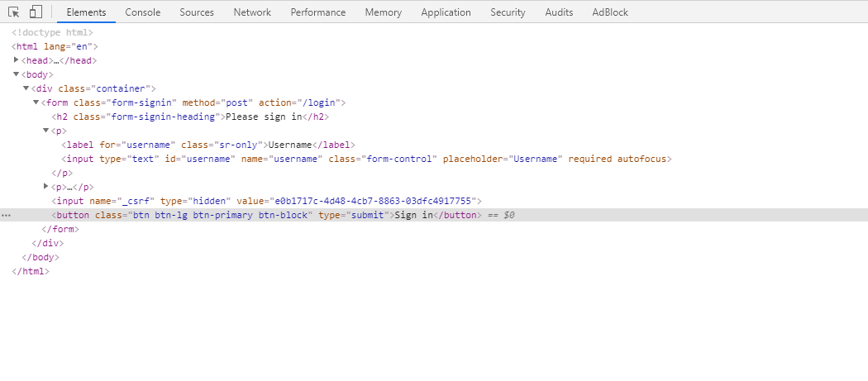Viewport: 868px width, 381px height.
Task: Collapse the div container node
Action: point(26,88)
